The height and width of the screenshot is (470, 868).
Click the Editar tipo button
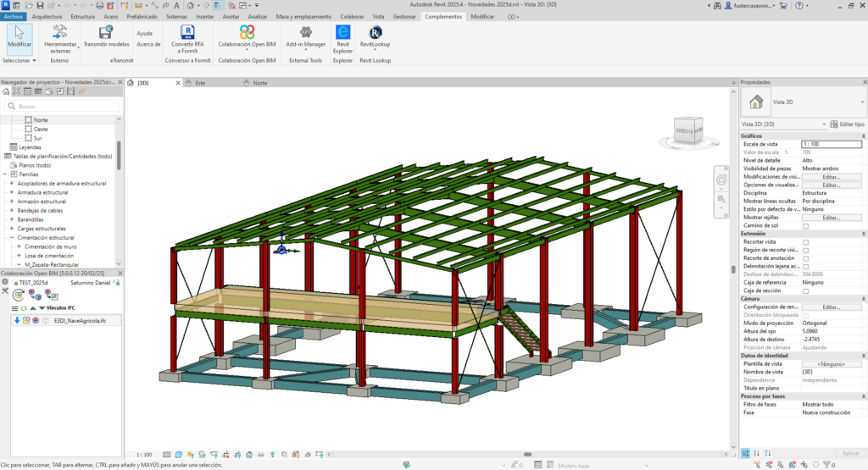[847, 124]
